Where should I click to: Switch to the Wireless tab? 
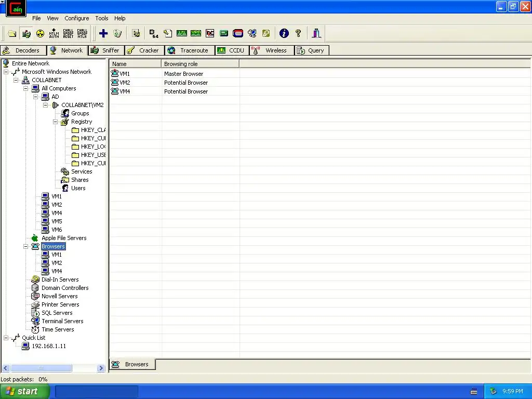click(271, 50)
